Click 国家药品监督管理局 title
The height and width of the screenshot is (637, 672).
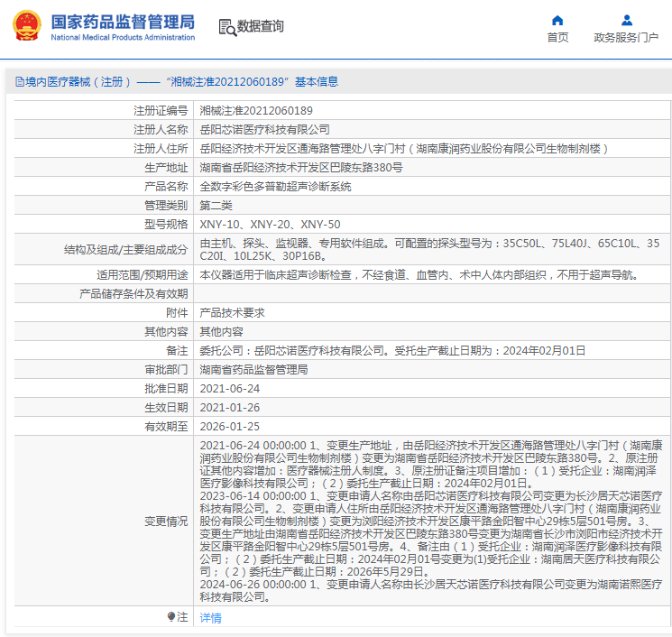pos(123,22)
